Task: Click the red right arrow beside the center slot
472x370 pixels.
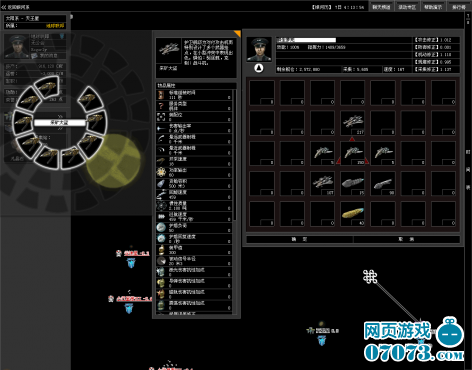Action: click(x=367, y=161)
